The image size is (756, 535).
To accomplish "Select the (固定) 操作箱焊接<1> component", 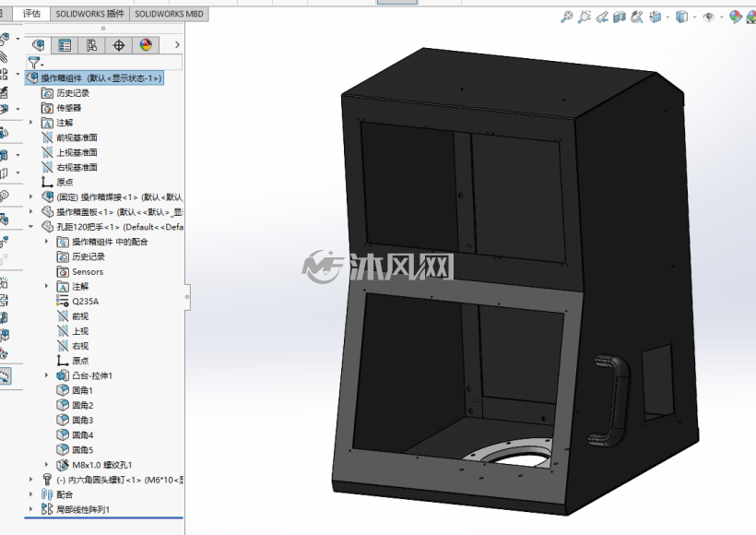I will point(112,196).
